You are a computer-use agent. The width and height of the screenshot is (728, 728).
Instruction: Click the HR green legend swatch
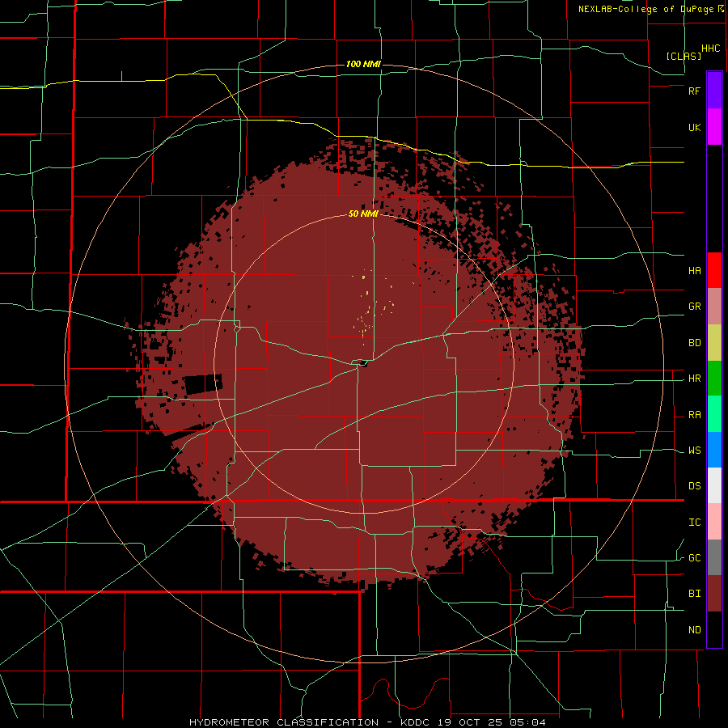(714, 379)
